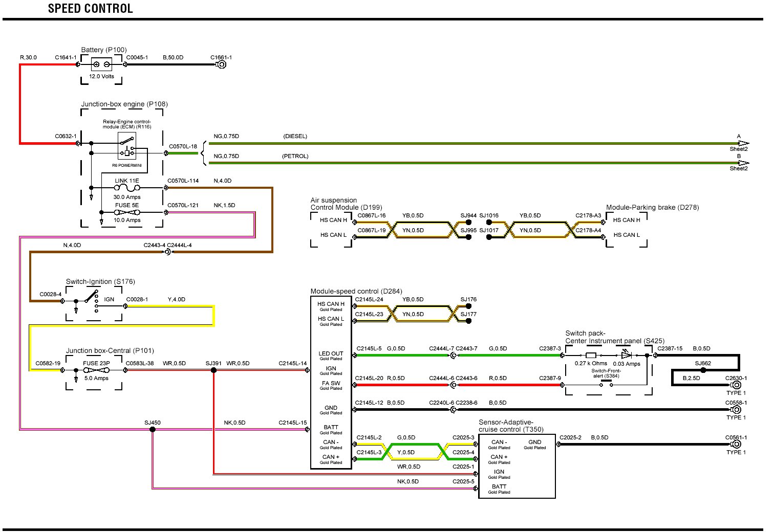Image resolution: width=774 pixels, height=532 pixels.
Task: Follow the Sheet2 reference arrow A
Action: click(742, 144)
